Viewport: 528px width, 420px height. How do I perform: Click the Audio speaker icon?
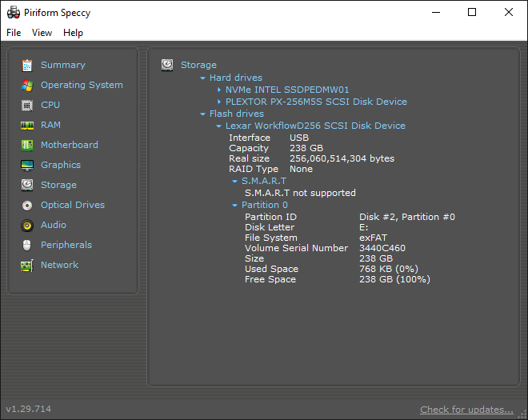click(27, 225)
